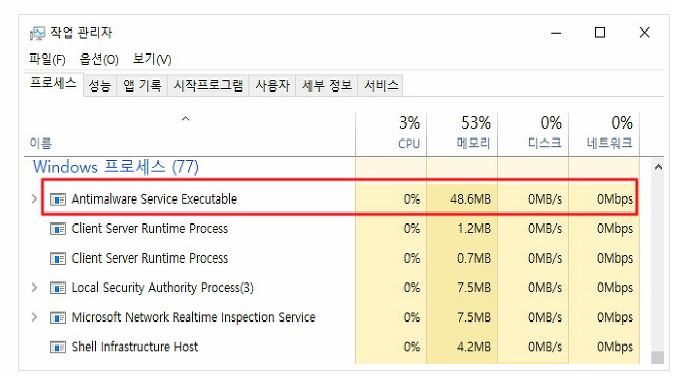Click the Local Security Authority Process icon

point(58,287)
